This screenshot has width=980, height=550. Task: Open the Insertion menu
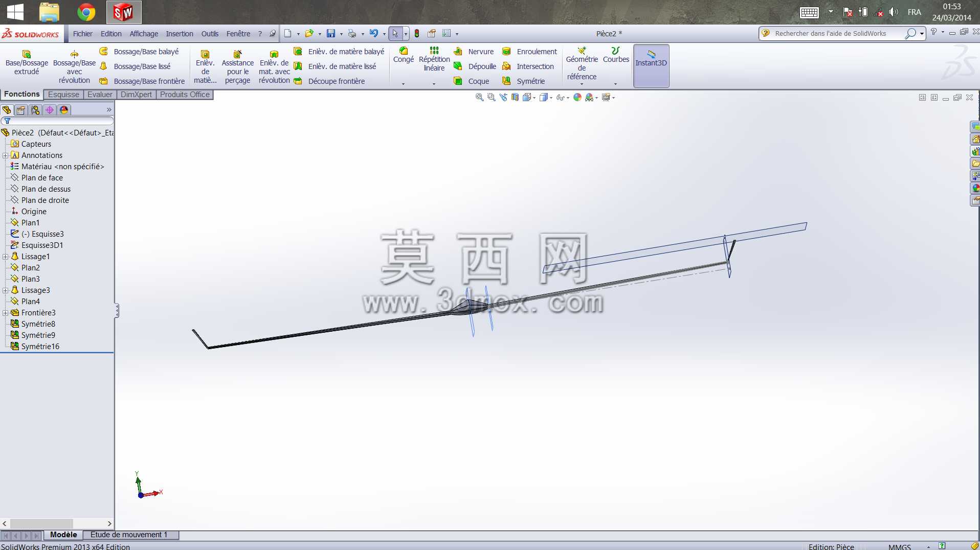pos(180,34)
